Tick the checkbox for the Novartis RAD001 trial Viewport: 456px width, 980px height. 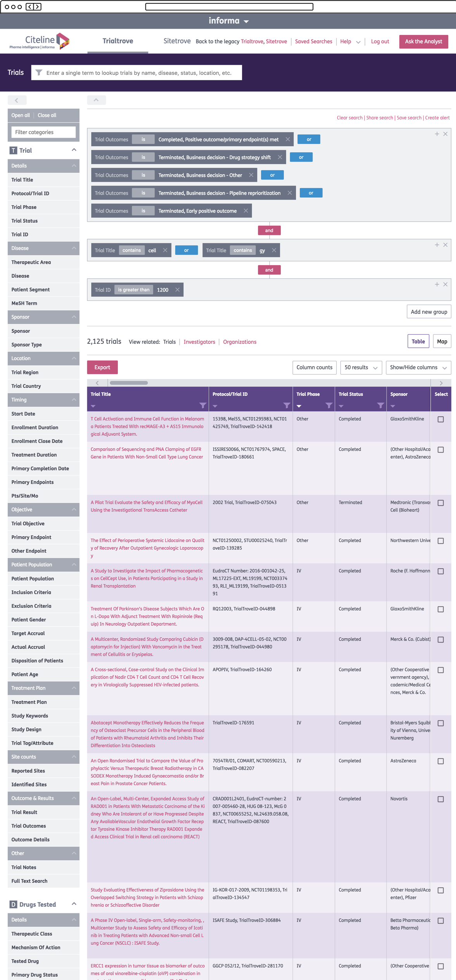440,799
